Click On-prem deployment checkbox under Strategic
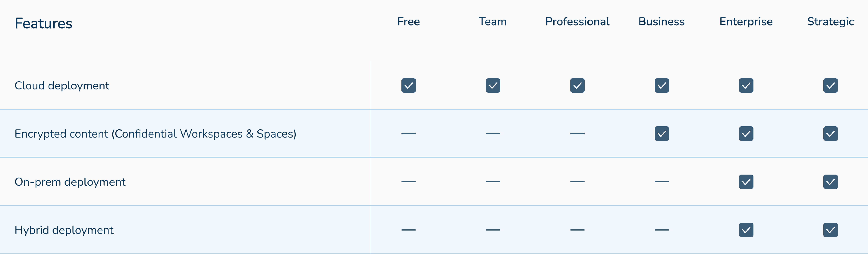The width and height of the screenshot is (868, 254). 830,182
